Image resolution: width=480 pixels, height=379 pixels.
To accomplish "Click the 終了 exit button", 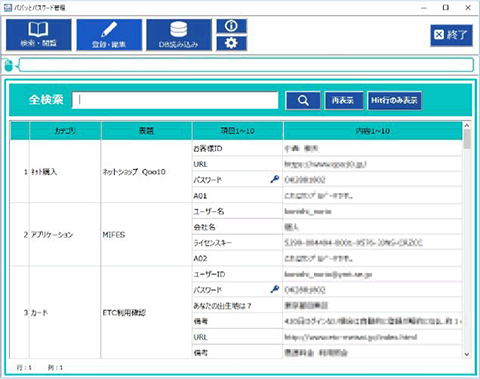I will (451, 35).
